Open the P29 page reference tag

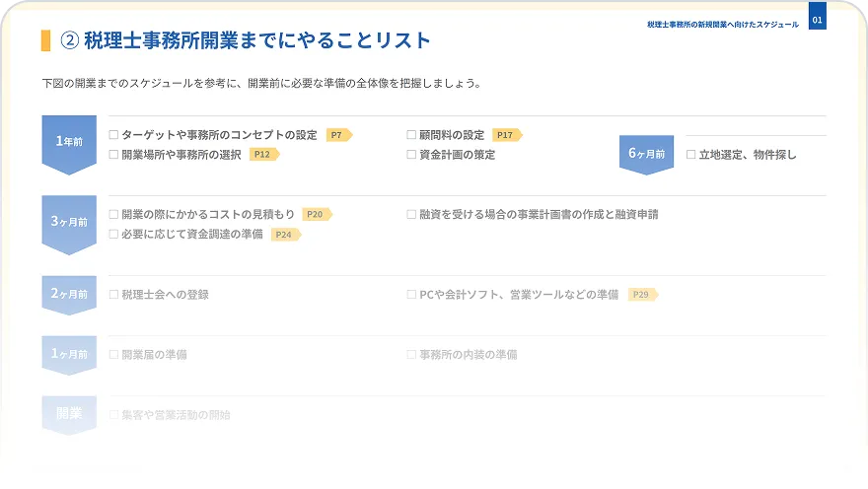[641, 295]
